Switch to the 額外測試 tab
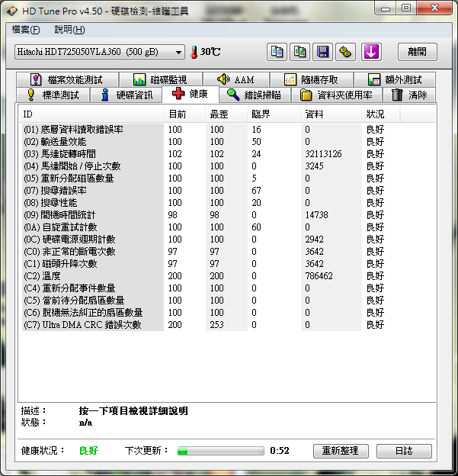Image resolution: width=458 pixels, height=476 pixels. [395, 80]
